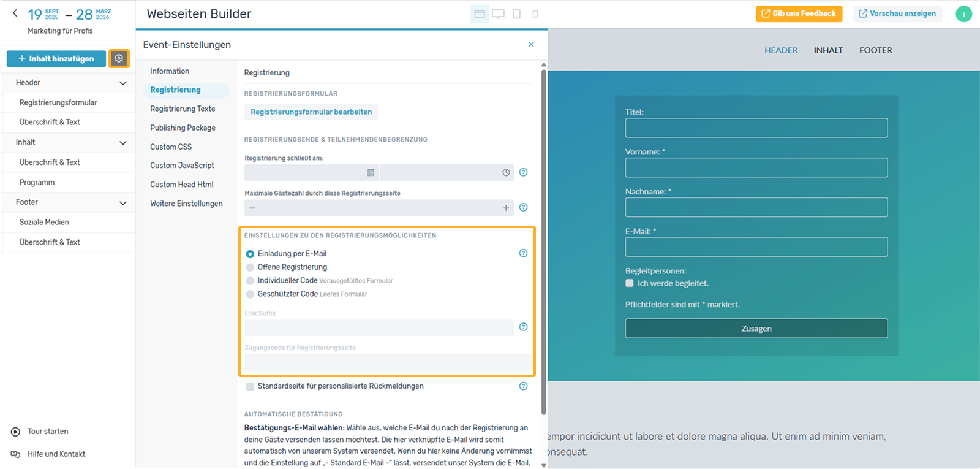This screenshot has width=980, height=469.
Task: Click Hilfe und Kontakt link
Action: (56, 454)
